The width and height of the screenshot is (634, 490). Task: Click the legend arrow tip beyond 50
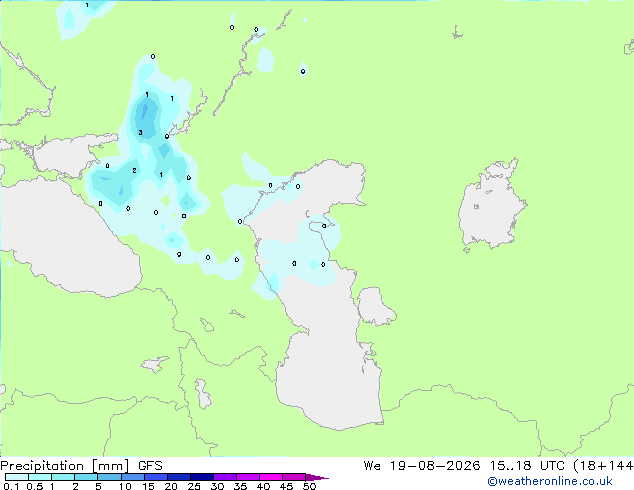pyautogui.click(x=317, y=477)
